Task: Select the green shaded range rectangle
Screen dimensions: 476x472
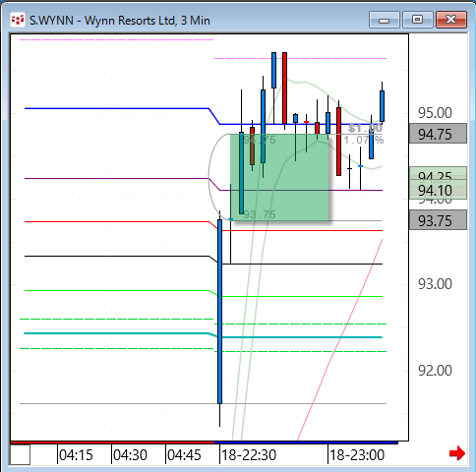Action: [279, 177]
